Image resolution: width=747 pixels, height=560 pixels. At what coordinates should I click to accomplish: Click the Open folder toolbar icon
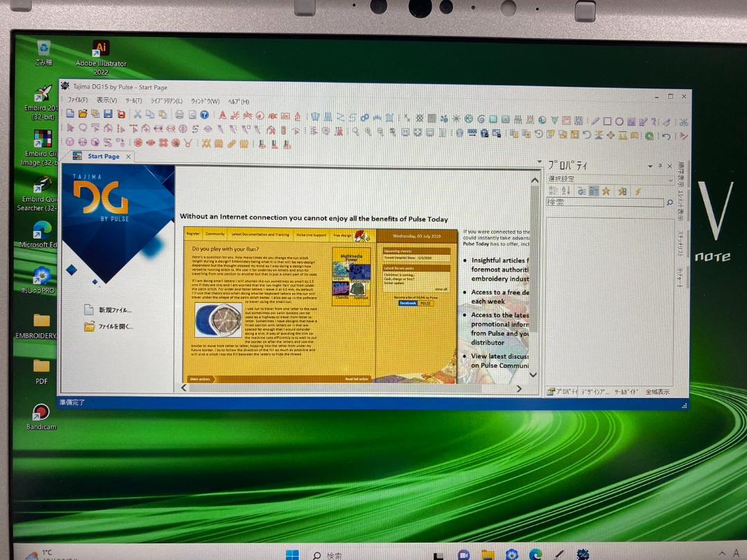[x=83, y=114]
